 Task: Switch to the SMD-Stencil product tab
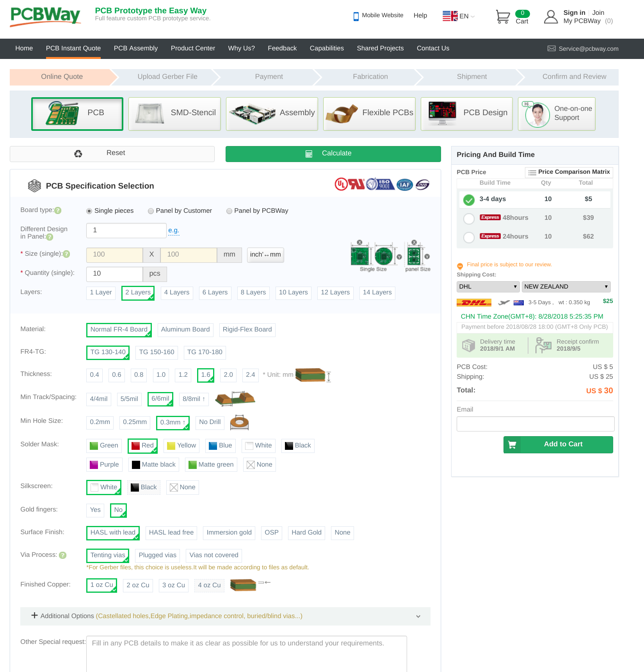click(x=174, y=114)
